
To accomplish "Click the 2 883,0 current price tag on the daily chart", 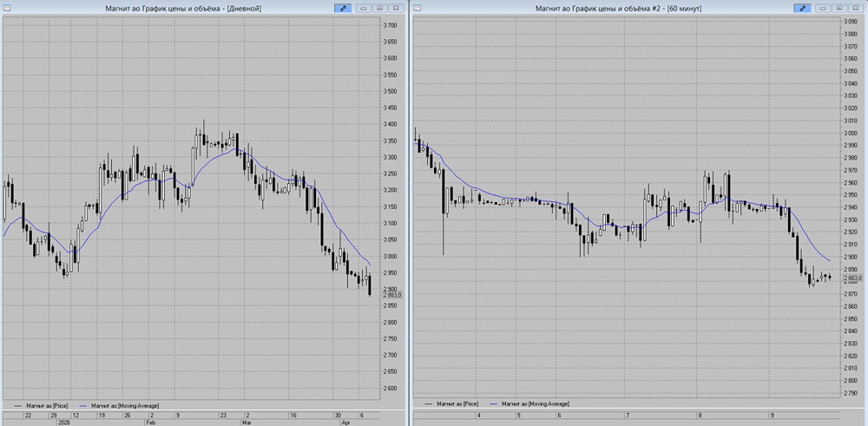I will 391,295.
